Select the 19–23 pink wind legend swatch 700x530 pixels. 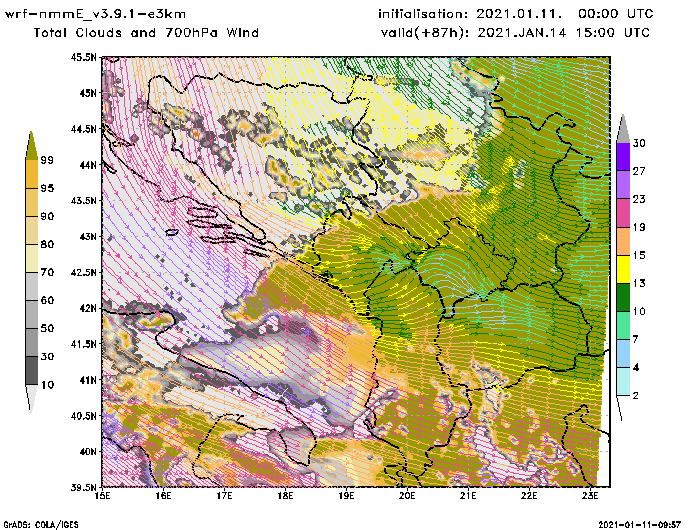click(623, 213)
